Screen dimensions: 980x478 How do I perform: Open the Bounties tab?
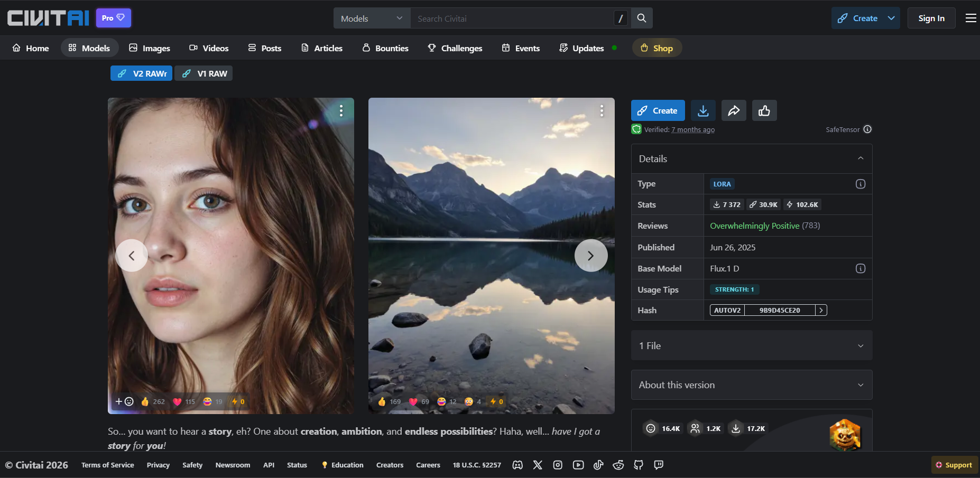[385, 48]
